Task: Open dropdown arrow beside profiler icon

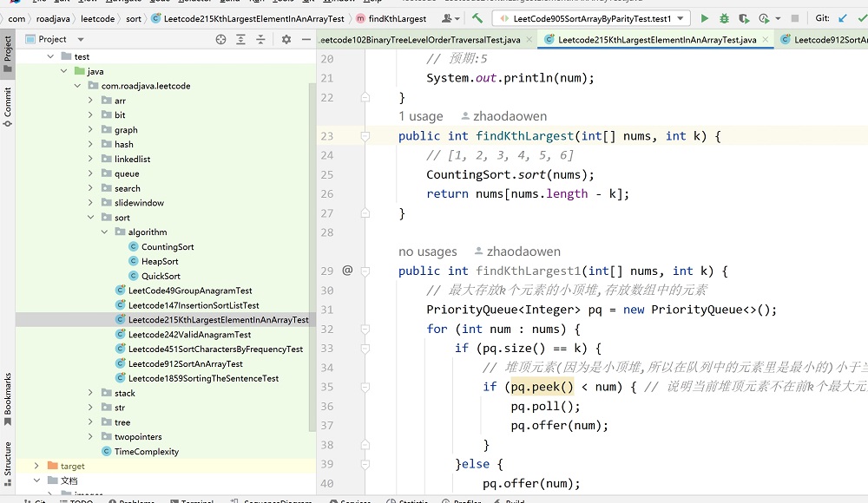Action: click(x=779, y=18)
